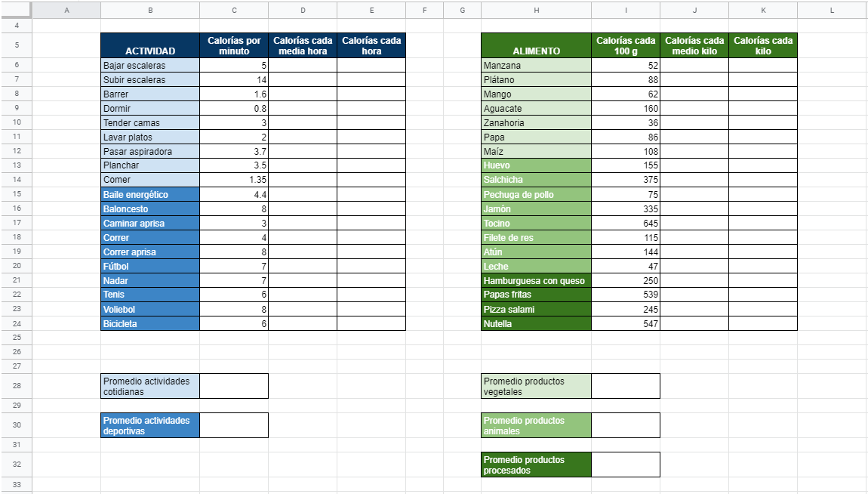Click Promedio productos animales label

click(x=537, y=425)
